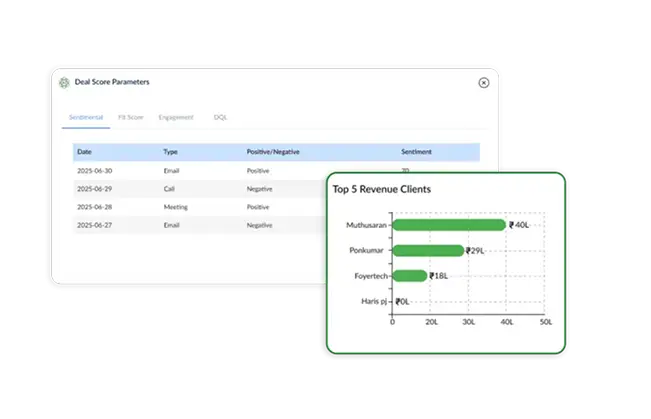Click the Muthusaran revenue bar
The height and width of the screenshot is (419, 651).
pos(449,225)
